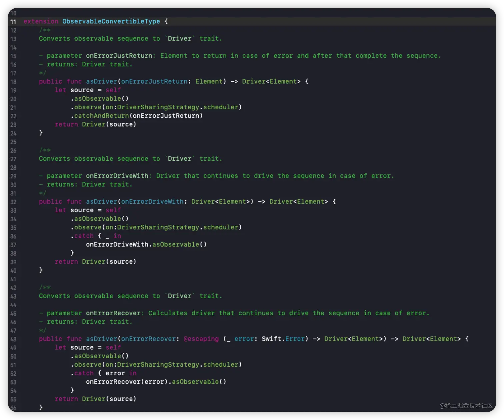Viewport: 504px width, 420px height.
Task: Click '.catch' on line 36
Action: tap(82, 236)
